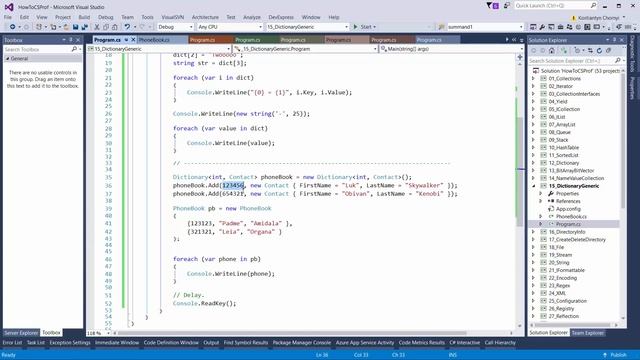Image resolution: width=640 pixels, height=360 pixels.
Task: Select PhoneBook.cs in Solution Explorer
Action: point(571,217)
